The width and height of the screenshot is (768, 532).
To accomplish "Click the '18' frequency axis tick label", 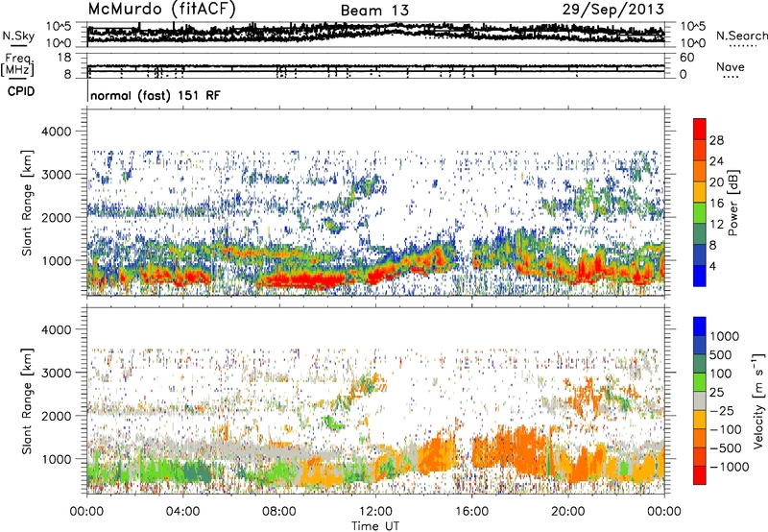I will (63, 58).
